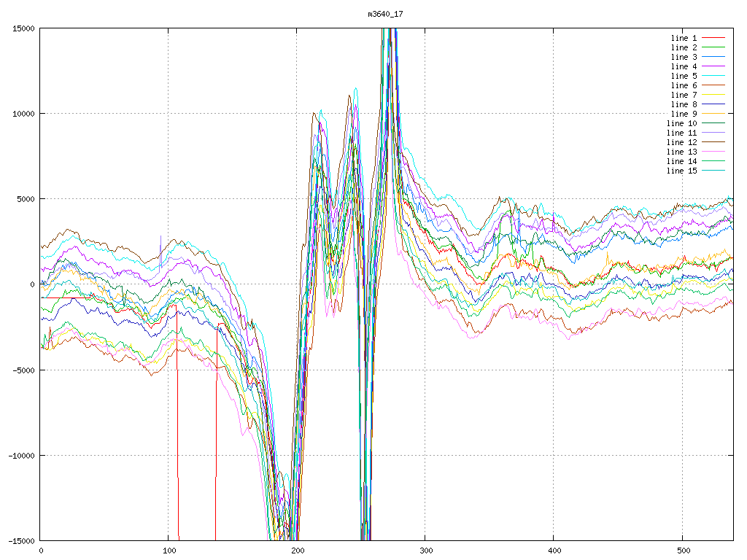Select the "line 12" legend label

click(682, 142)
